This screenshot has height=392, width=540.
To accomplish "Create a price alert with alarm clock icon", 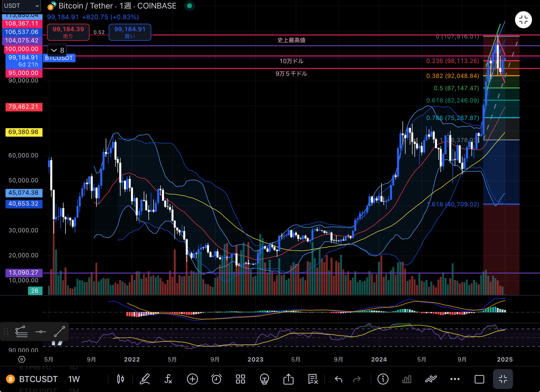I will pos(216,379).
